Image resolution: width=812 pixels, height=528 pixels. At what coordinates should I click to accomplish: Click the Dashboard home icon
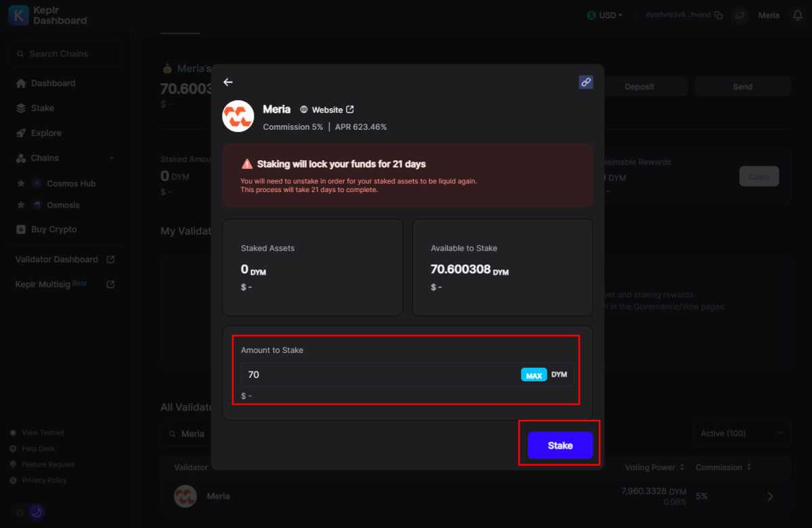tap(21, 83)
